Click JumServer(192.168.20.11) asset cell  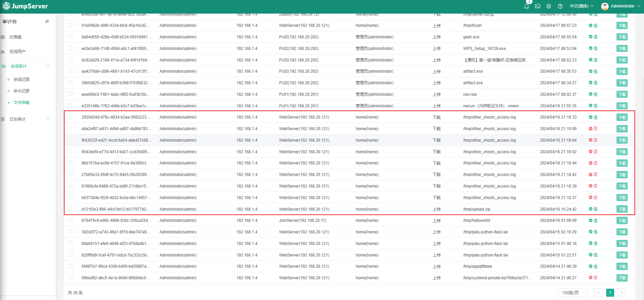pyautogui.click(x=302, y=220)
